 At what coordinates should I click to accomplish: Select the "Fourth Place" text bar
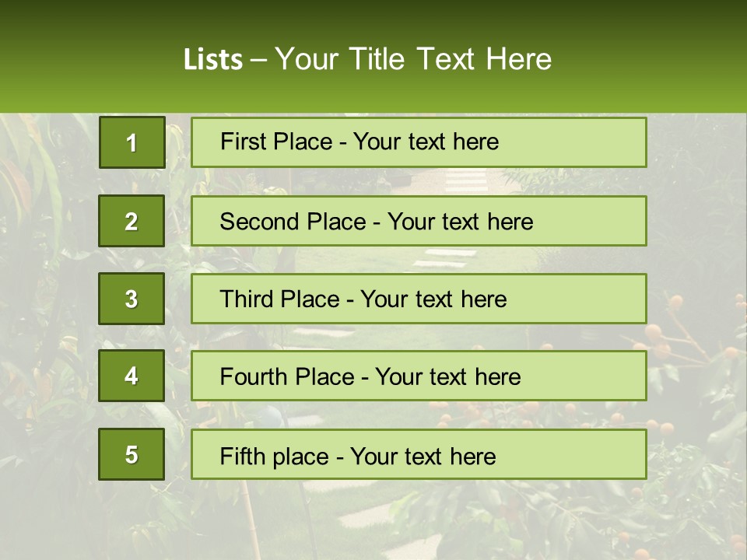tap(419, 376)
